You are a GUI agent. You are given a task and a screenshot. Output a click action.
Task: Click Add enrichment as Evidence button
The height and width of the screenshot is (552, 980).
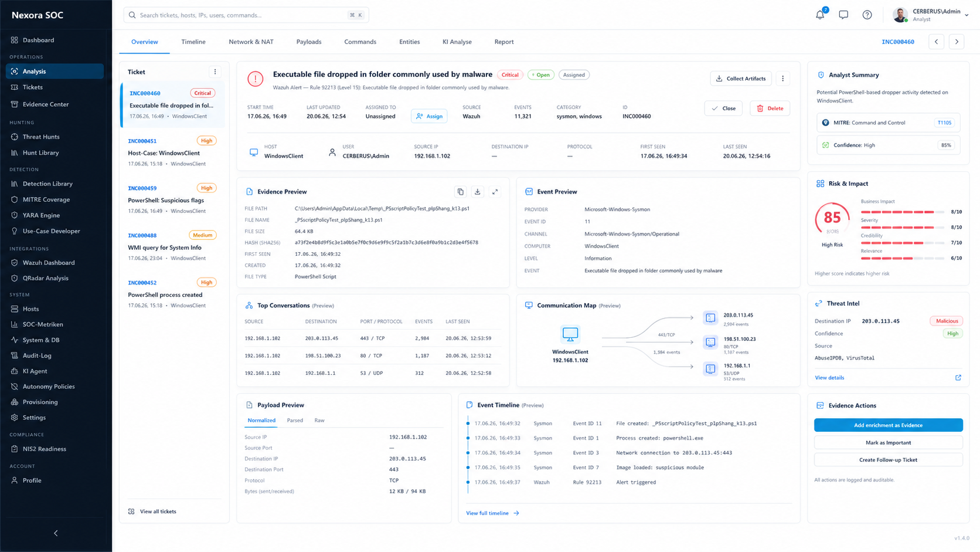(x=888, y=425)
